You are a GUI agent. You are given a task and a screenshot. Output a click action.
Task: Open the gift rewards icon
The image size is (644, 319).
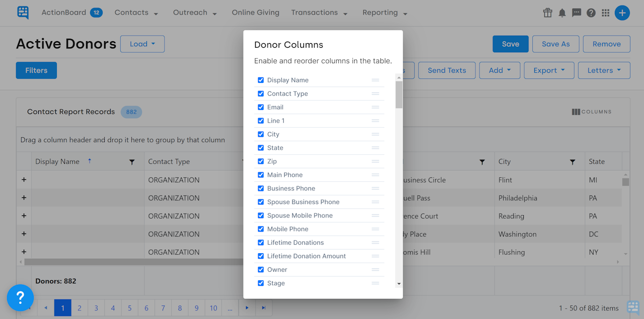point(547,13)
